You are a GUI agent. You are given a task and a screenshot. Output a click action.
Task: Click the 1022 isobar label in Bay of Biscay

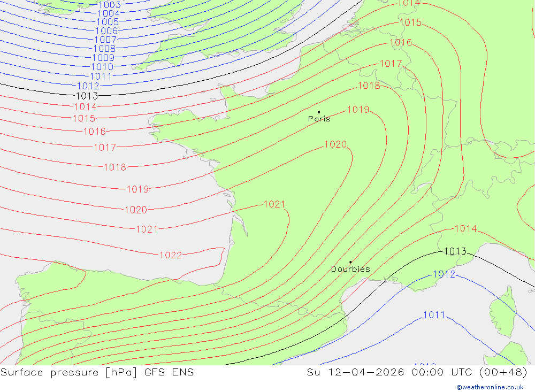pyautogui.click(x=171, y=255)
